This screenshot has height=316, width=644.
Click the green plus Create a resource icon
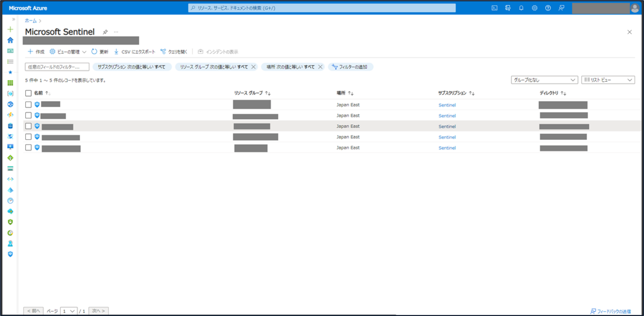10,30
